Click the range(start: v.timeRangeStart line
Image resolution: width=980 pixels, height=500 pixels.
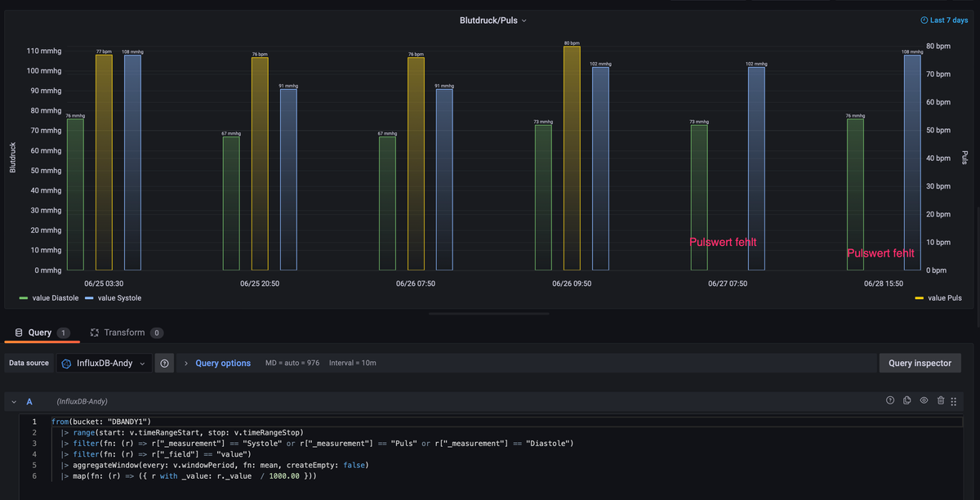pos(182,432)
